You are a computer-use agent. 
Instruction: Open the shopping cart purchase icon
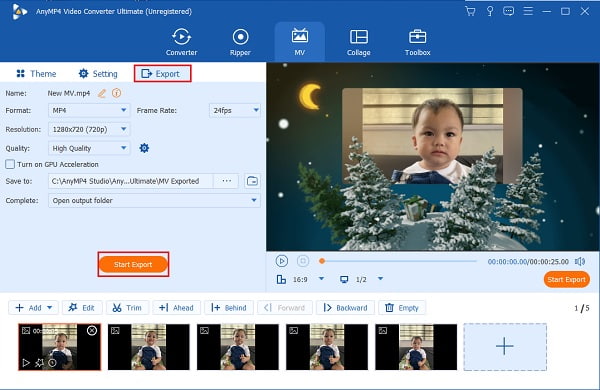[470, 11]
